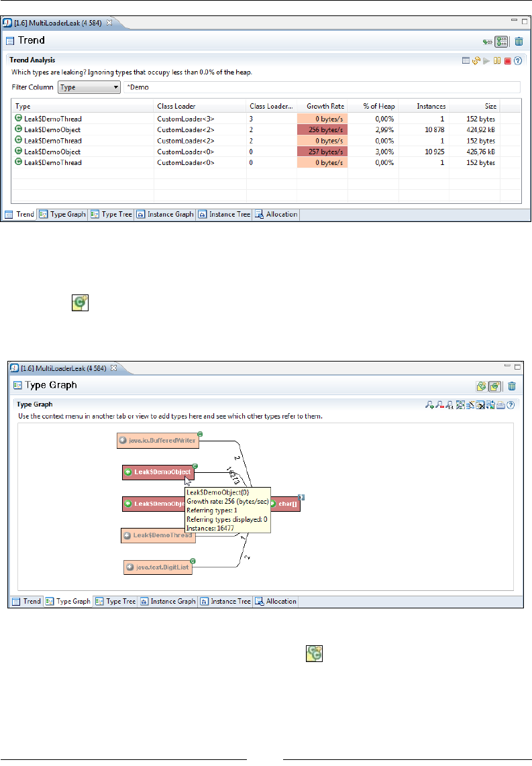532x766 pixels.
Task: Sort by the Growth Rate column header
Action: click(x=323, y=106)
